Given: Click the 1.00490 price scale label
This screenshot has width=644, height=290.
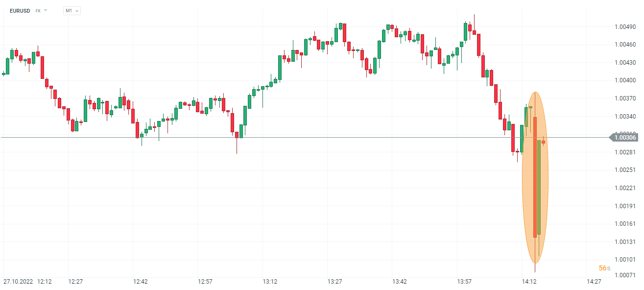Looking at the screenshot, I should coord(625,26).
